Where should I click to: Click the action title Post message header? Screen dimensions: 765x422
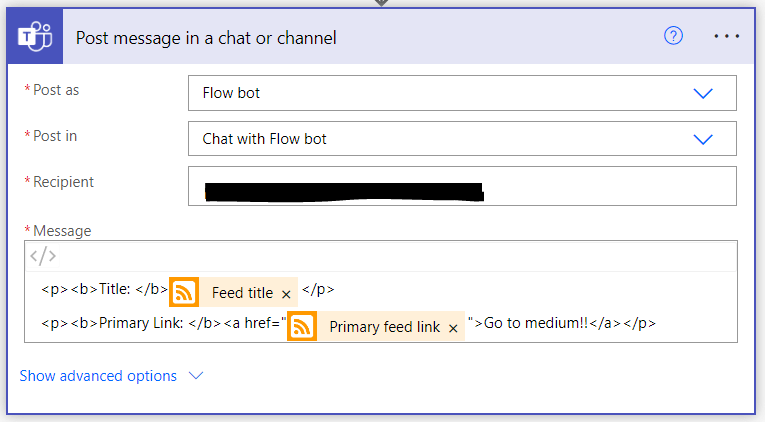click(x=206, y=38)
